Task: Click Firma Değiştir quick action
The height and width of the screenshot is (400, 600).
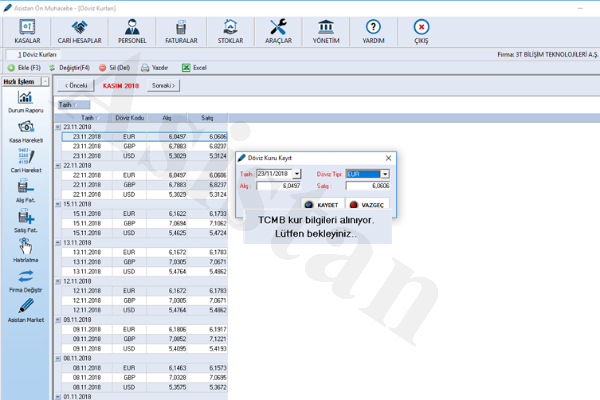Action: pos(26,281)
